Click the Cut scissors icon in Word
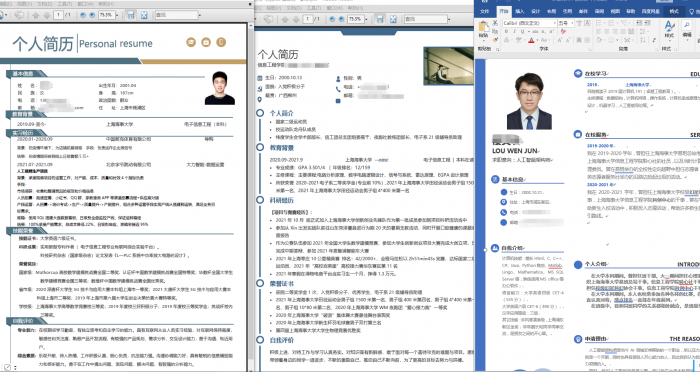The height and width of the screenshot is (372, 700). 495,24
